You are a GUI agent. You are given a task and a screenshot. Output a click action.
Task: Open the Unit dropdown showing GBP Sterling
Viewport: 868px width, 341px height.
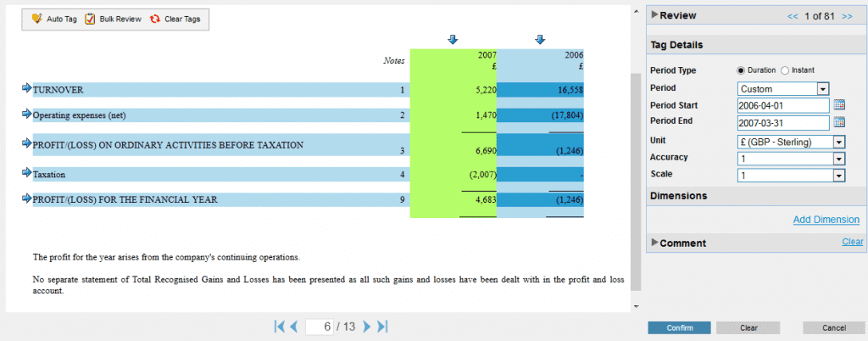pyautogui.click(x=839, y=141)
